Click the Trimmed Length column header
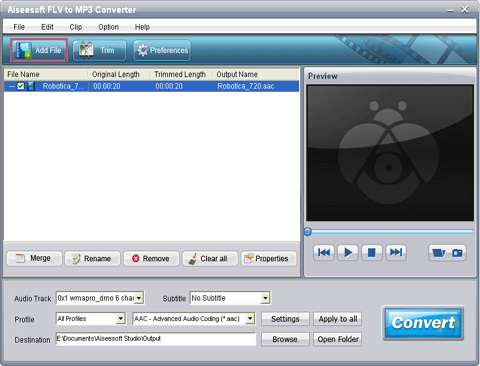 (181, 74)
